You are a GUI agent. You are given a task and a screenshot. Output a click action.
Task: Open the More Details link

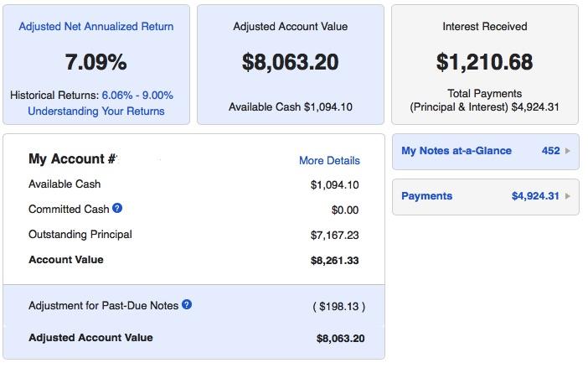(x=329, y=161)
